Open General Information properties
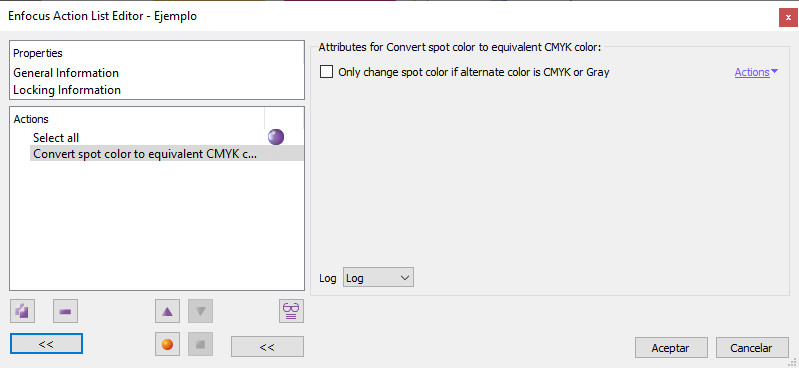799x368 pixels. (x=66, y=73)
